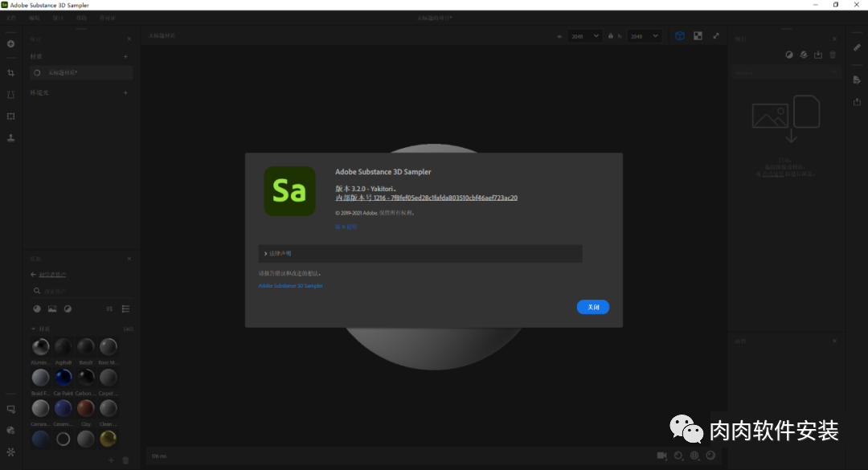The width and height of the screenshot is (868, 470).
Task: Select the dashed-rectangle tiling tool in left sidebar
Action: (x=10, y=116)
